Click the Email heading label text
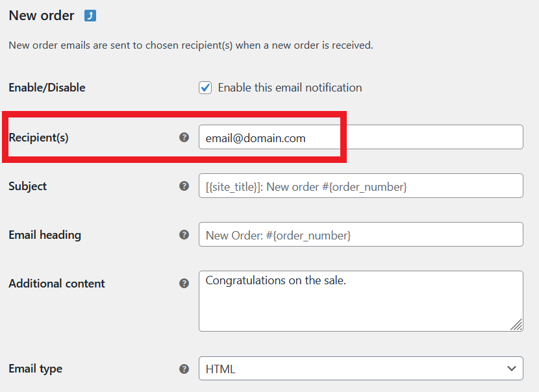The image size is (539, 392). (x=45, y=235)
